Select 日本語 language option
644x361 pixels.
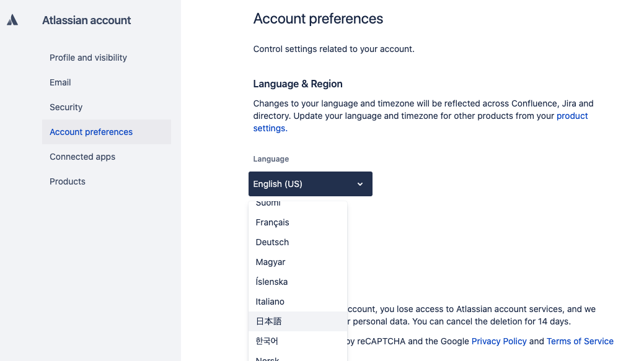(x=298, y=321)
